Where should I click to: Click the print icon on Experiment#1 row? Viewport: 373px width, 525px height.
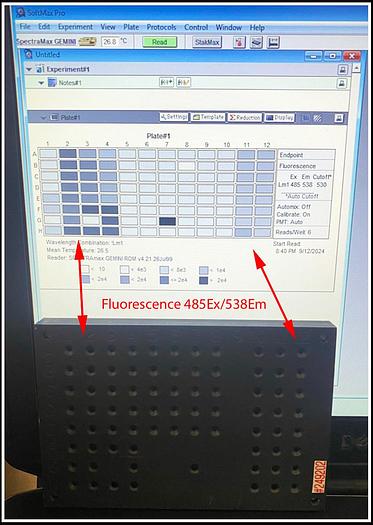point(342,69)
